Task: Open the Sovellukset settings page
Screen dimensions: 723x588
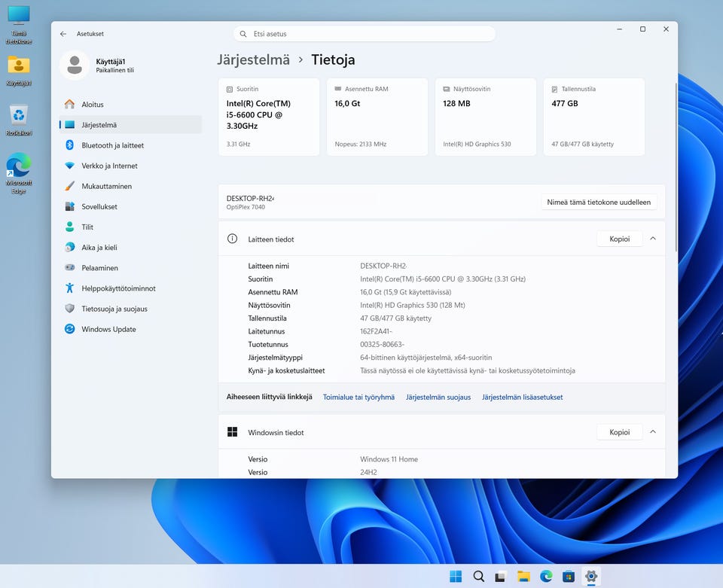Action: point(131,206)
